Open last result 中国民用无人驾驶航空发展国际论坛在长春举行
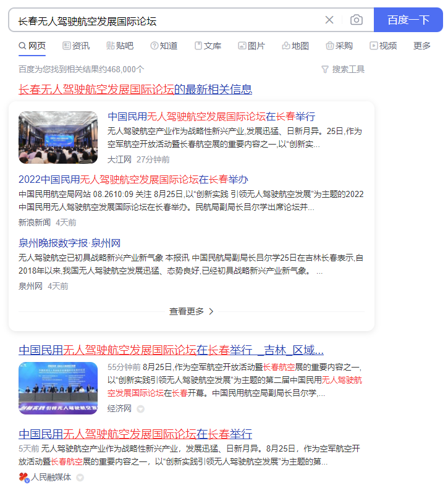This screenshot has width=448, height=488. click(135, 434)
